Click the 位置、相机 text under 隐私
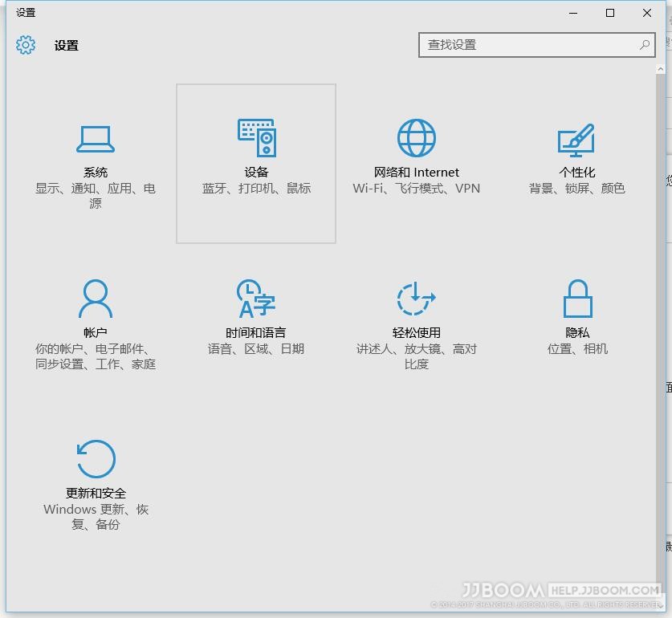Image resolution: width=672 pixels, height=618 pixels. coord(577,349)
